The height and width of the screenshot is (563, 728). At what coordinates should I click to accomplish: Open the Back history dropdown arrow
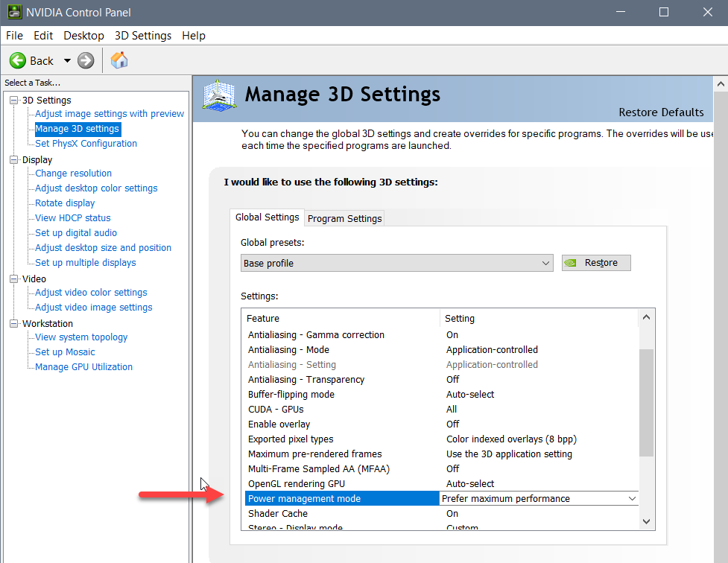(67, 61)
